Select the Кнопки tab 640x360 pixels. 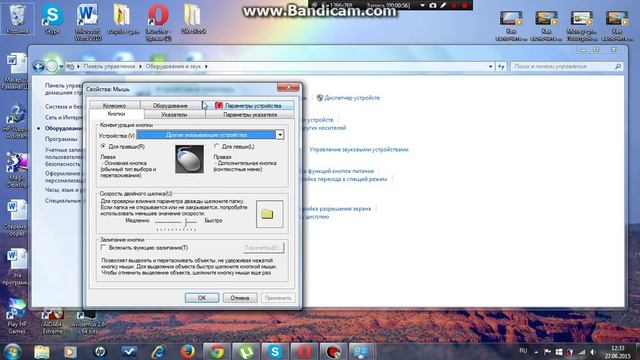(116, 114)
